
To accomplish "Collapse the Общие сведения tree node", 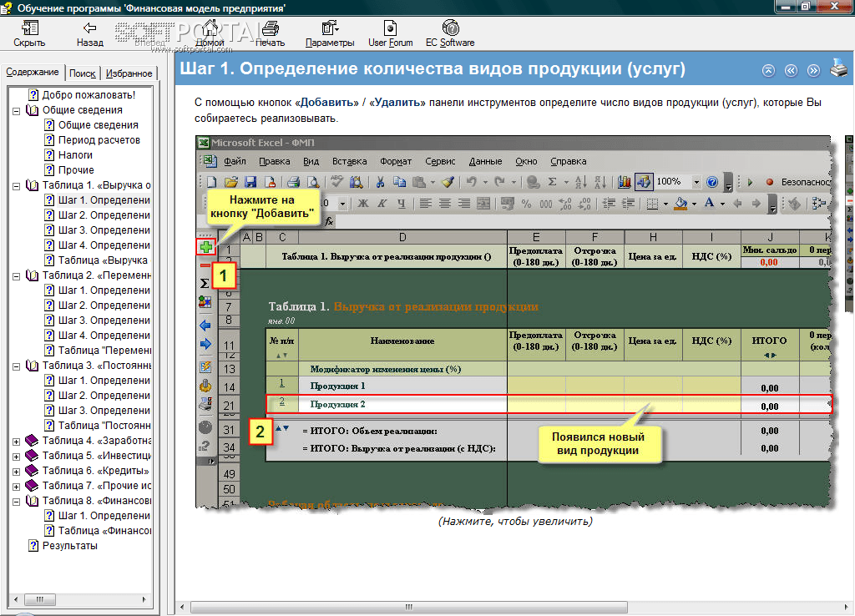I will pyautogui.click(x=17, y=110).
